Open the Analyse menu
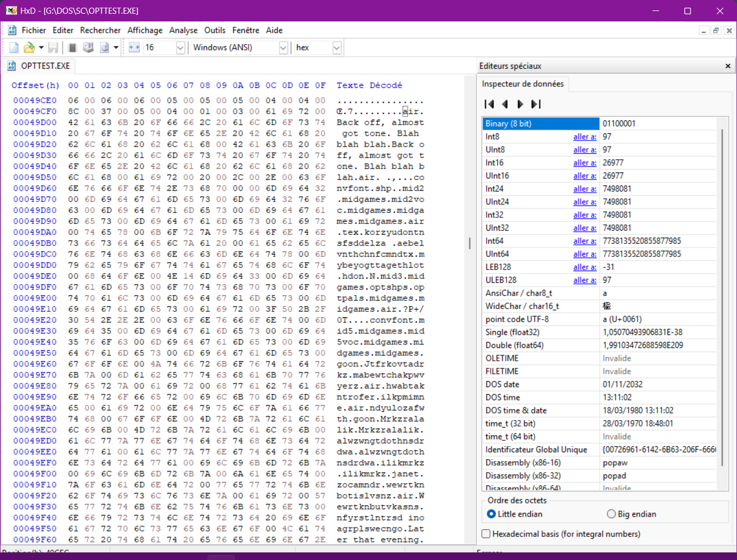The height and width of the screenshot is (560, 737). point(183,30)
